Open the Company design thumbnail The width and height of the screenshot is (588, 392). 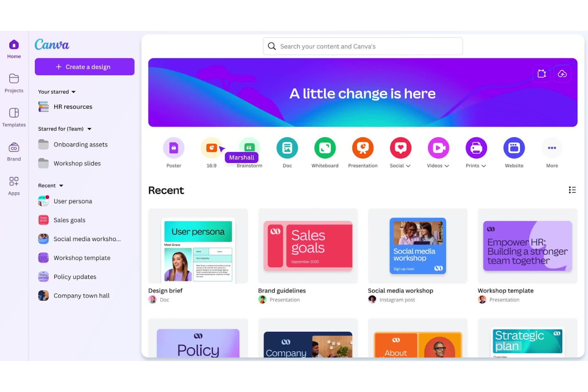tap(308, 338)
